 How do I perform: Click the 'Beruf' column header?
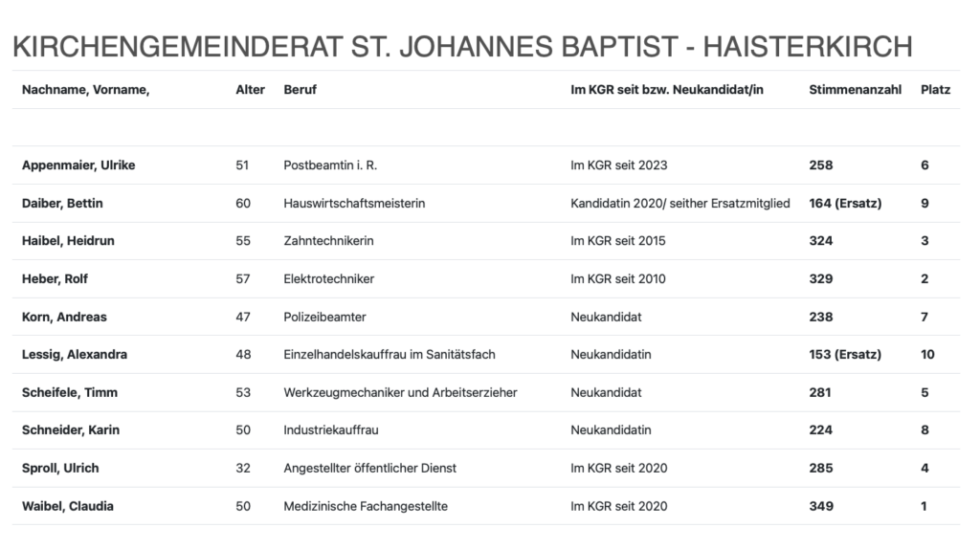300,90
